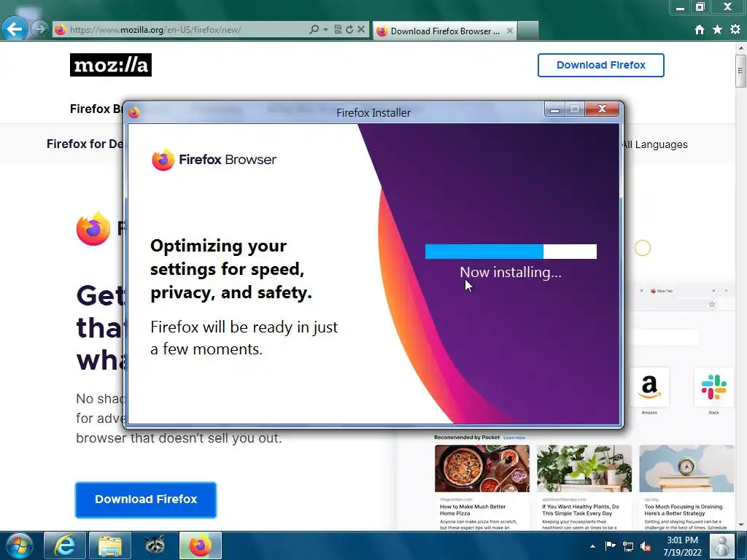The height and width of the screenshot is (560, 747).
Task: Select the Download Firefox Browser tab
Action: [x=444, y=31]
